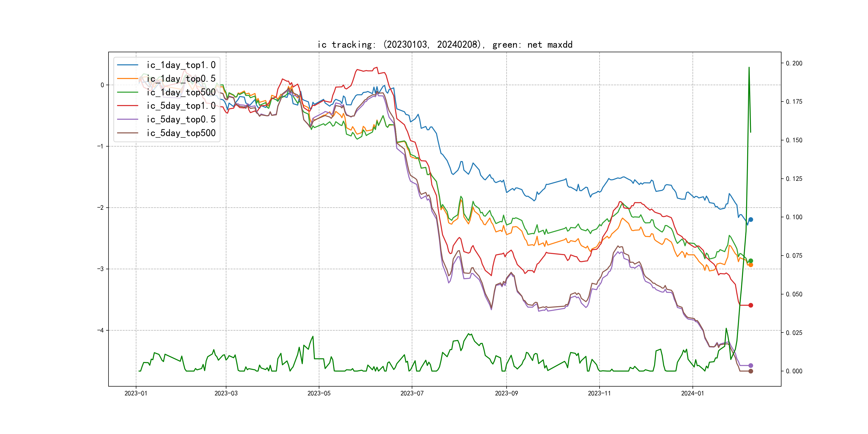This screenshot has width=868, height=434.
Task: Click the 2024-01 x-axis tick label
Action: (693, 393)
